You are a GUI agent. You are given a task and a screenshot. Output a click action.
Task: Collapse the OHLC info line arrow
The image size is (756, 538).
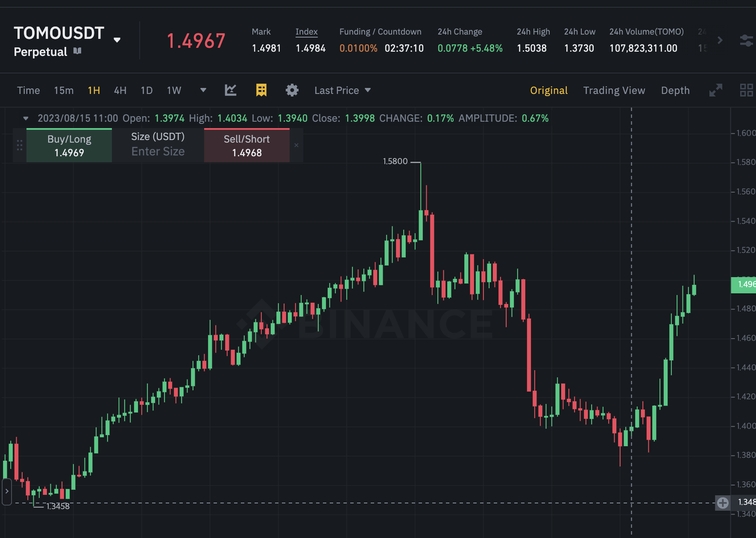[26, 118]
